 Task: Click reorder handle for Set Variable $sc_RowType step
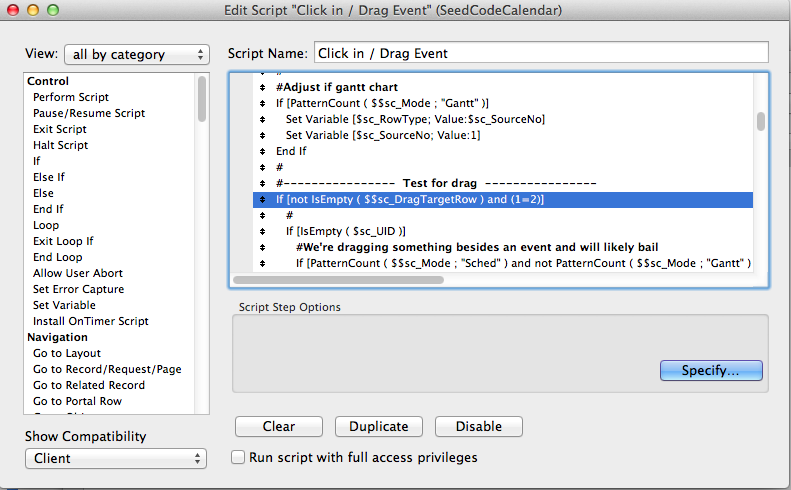point(262,120)
